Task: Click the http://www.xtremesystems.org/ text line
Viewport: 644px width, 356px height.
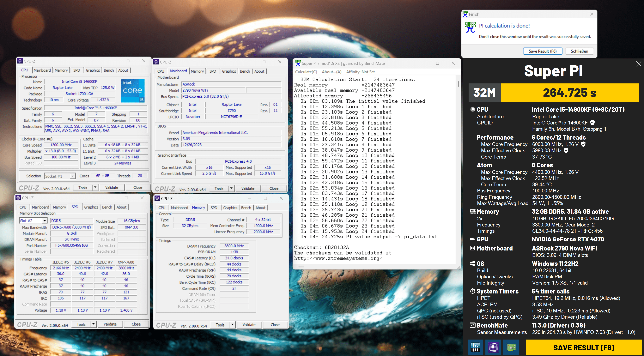Action: pyautogui.click(x=338, y=258)
